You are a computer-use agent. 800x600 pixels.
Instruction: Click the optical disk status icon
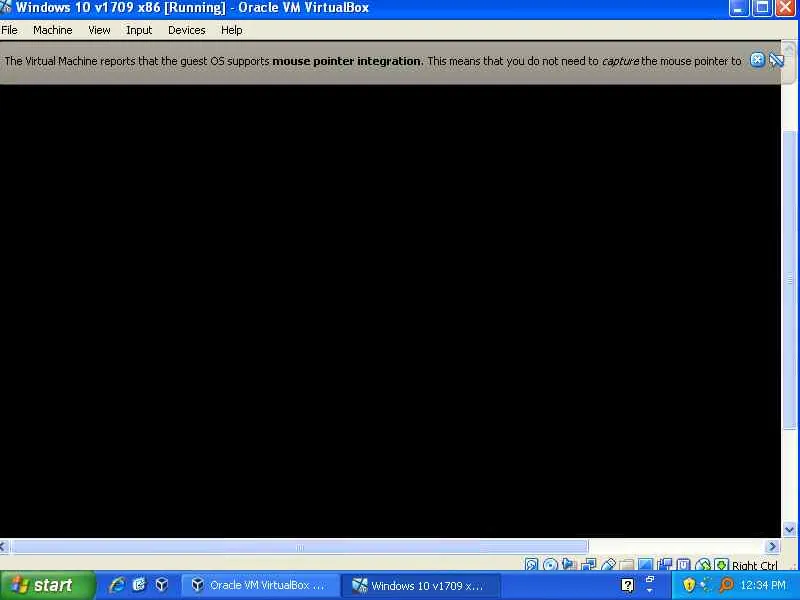click(x=550, y=564)
